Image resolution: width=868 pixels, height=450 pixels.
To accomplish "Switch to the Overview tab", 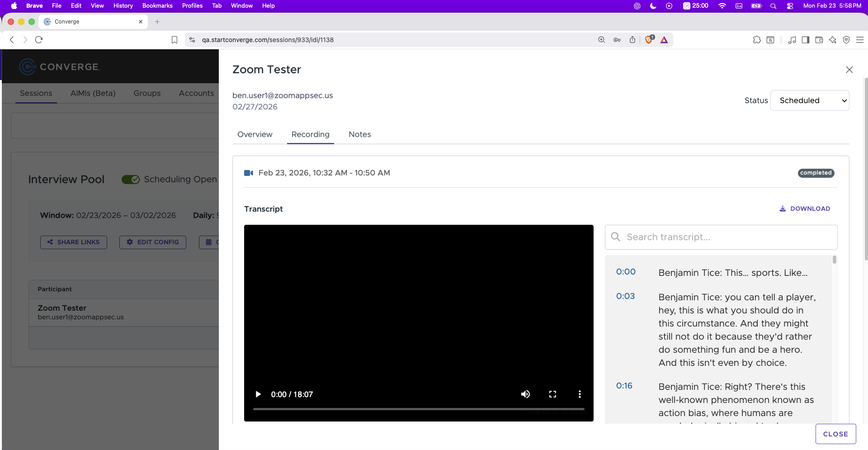I will (x=255, y=134).
